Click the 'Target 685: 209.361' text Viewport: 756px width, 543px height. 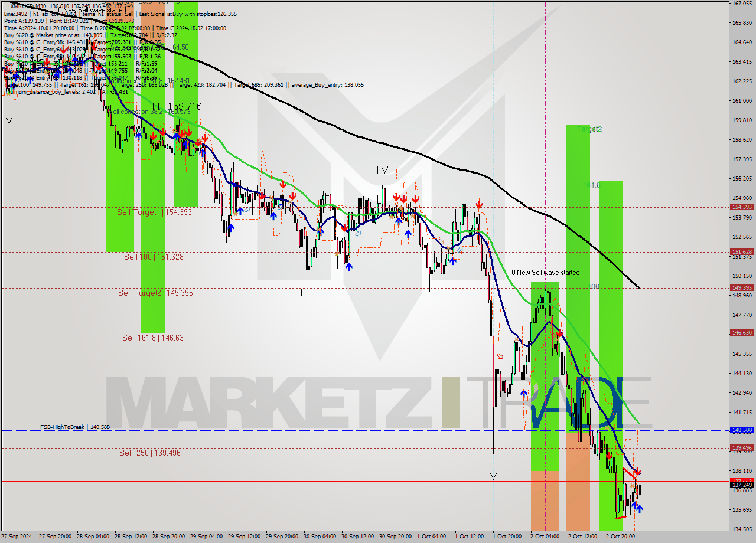(x=260, y=85)
